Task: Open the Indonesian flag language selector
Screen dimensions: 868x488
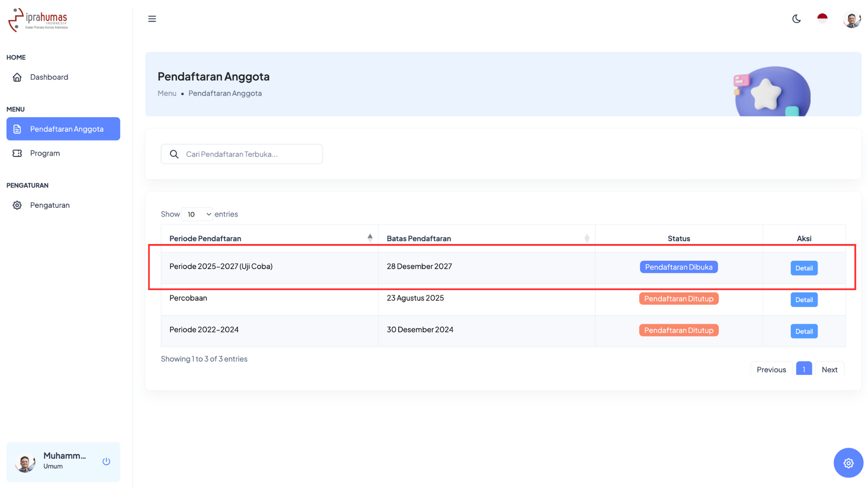Action: (822, 19)
